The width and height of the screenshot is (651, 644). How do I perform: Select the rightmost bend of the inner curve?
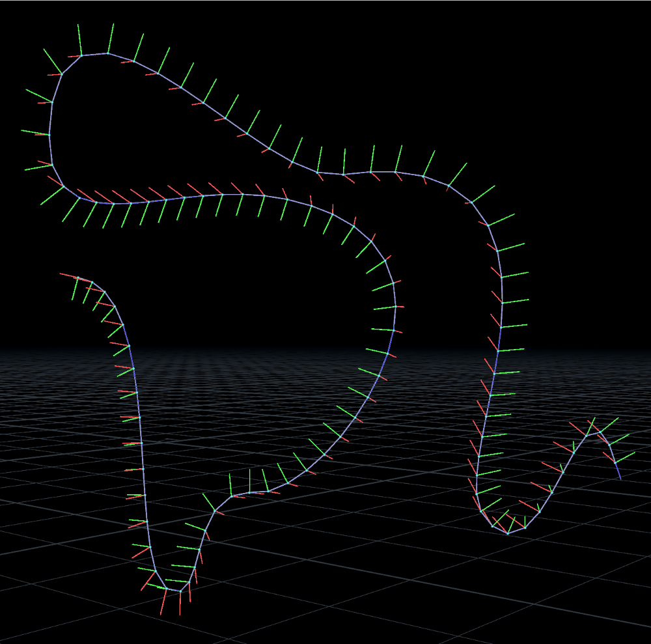[395, 306]
